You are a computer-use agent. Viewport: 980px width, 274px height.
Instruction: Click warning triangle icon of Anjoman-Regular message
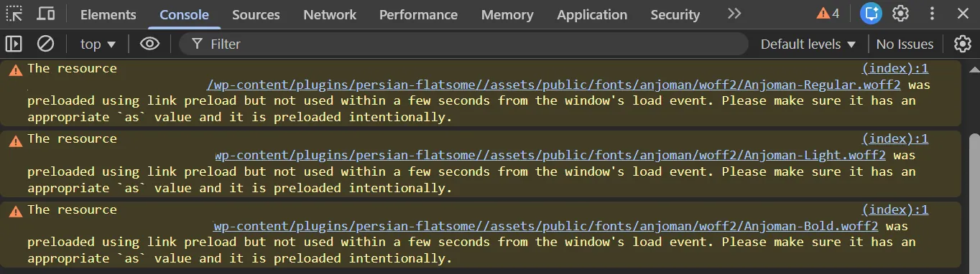pos(15,70)
